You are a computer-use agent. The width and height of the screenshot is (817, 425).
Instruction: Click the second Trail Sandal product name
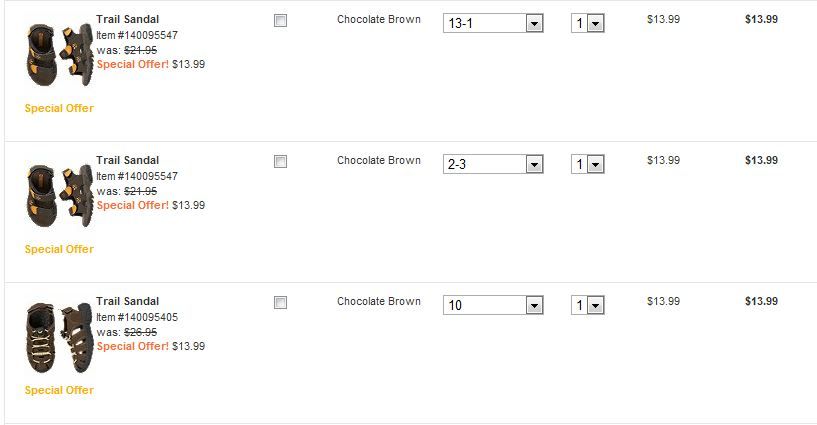click(x=127, y=160)
